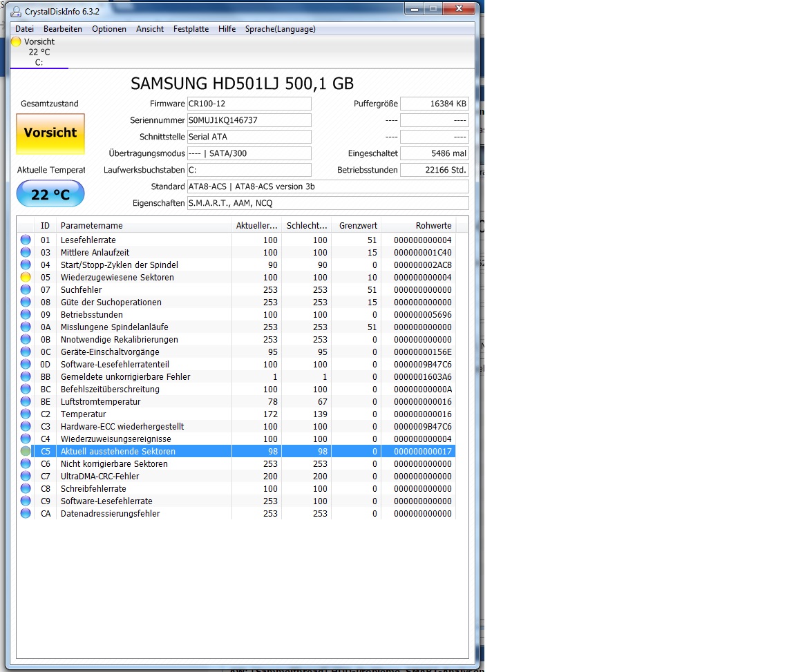
Task: Open the Sprache(Language) menu
Action: 281,29
